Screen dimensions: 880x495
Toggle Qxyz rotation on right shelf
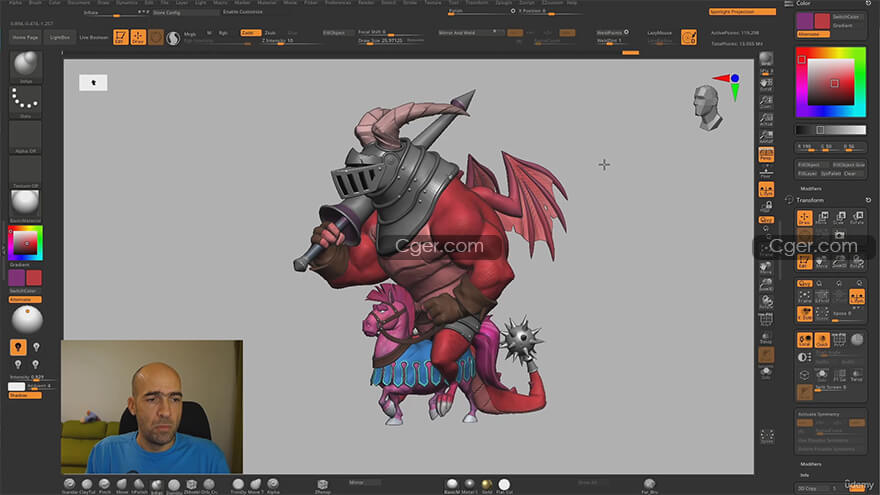pos(766,219)
